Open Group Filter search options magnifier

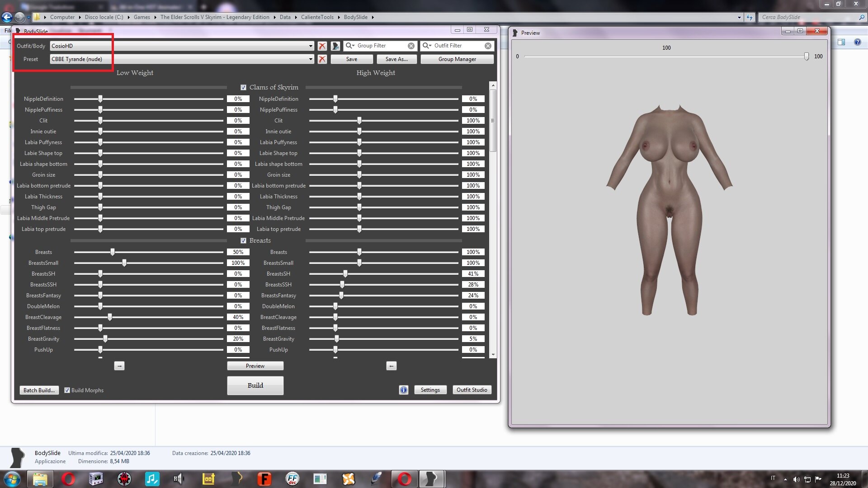pyautogui.click(x=350, y=46)
